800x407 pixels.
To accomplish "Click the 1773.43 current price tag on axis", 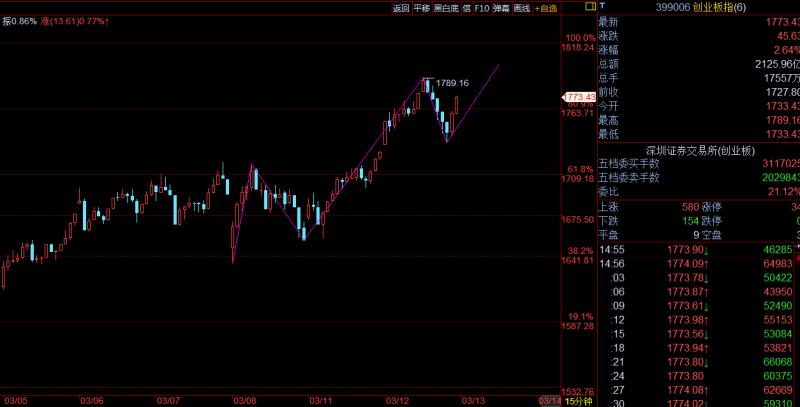I will pos(579,97).
